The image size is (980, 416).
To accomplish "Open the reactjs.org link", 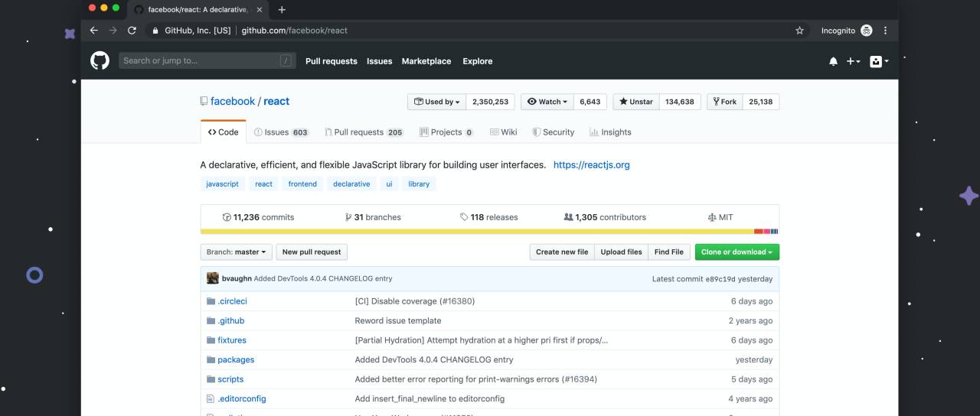I will point(591,164).
